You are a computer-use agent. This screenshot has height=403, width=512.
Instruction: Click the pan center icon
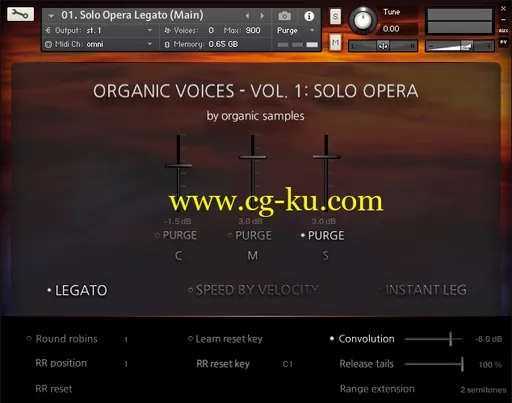click(383, 46)
